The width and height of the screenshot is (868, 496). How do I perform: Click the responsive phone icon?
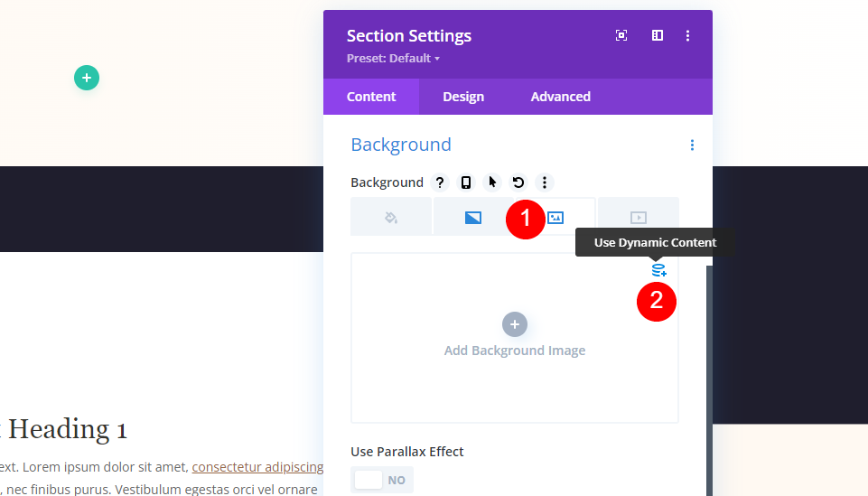coord(466,182)
